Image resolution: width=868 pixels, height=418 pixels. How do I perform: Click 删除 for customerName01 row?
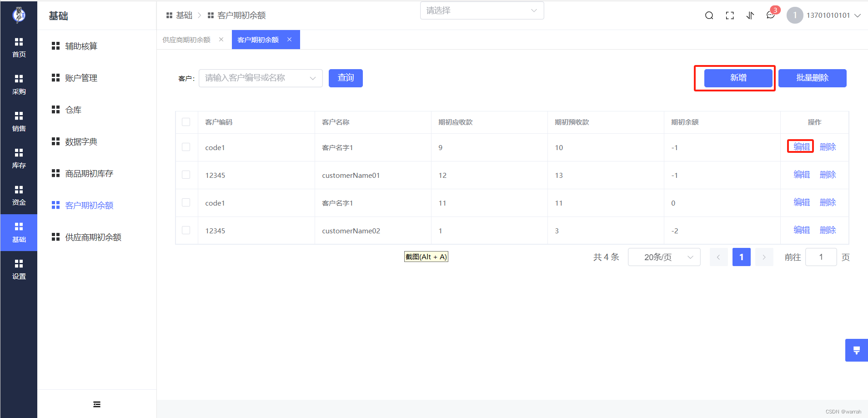tap(828, 175)
